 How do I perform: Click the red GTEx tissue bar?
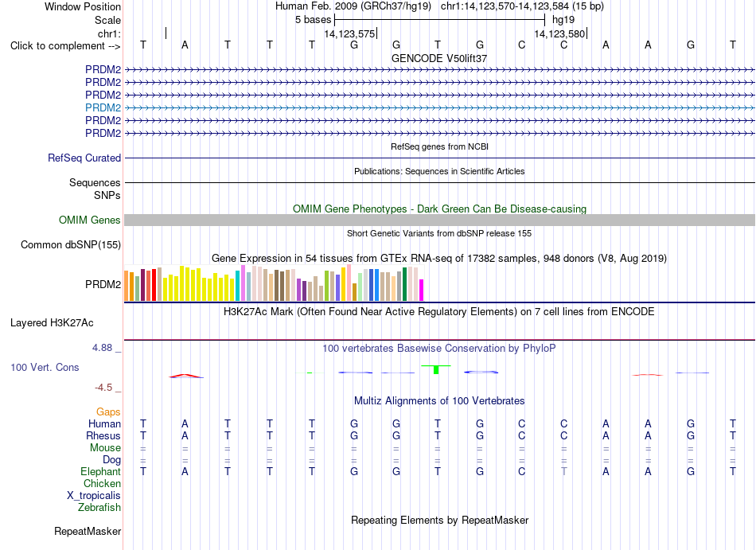coord(154,285)
